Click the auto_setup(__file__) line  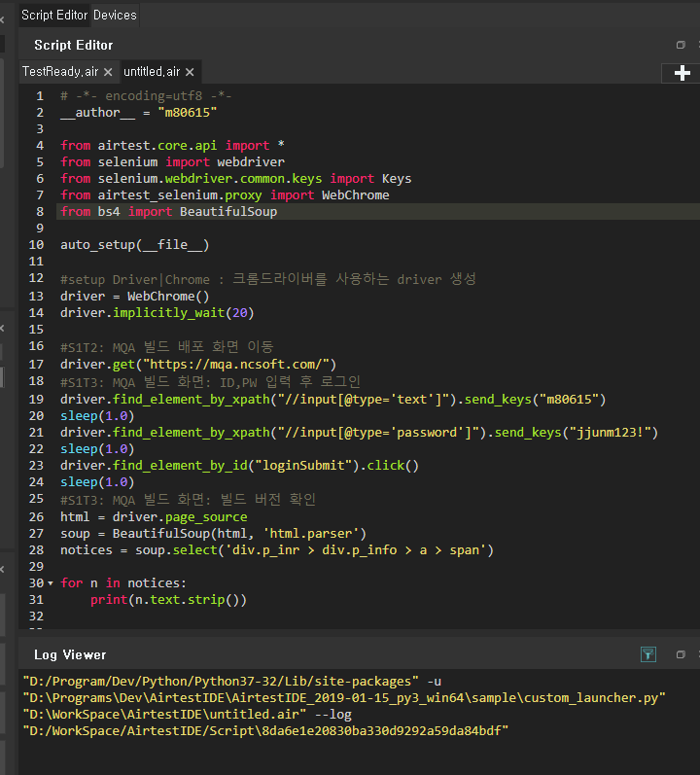(135, 245)
